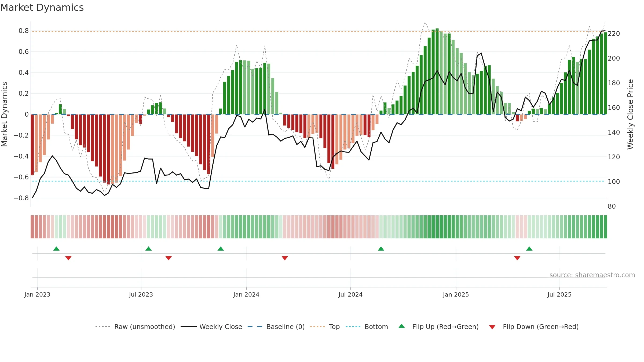This screenshot has width=644, height=362.
Task: Toggle the Bottom legend entry
Action: coord(367,327)
